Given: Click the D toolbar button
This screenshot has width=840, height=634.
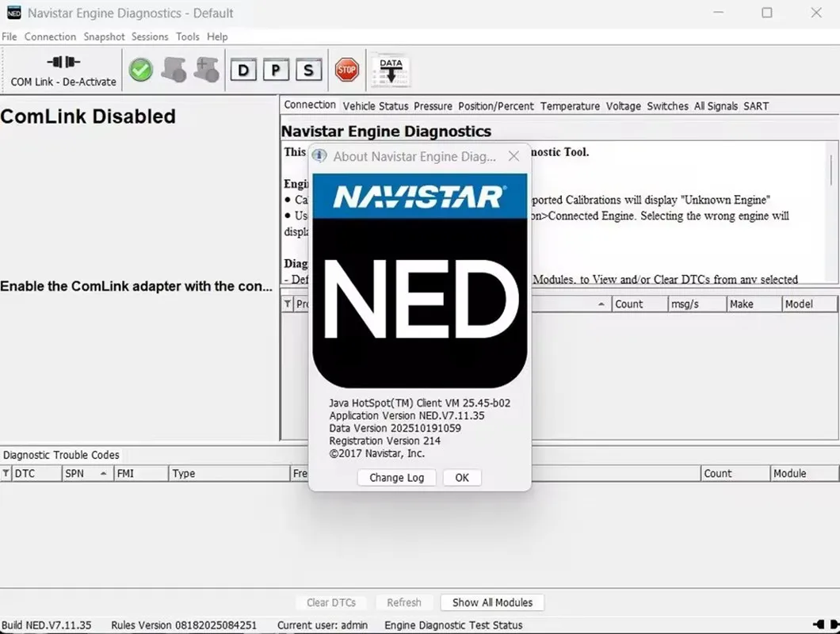Looking at the screenshot, I should [243, 71].
